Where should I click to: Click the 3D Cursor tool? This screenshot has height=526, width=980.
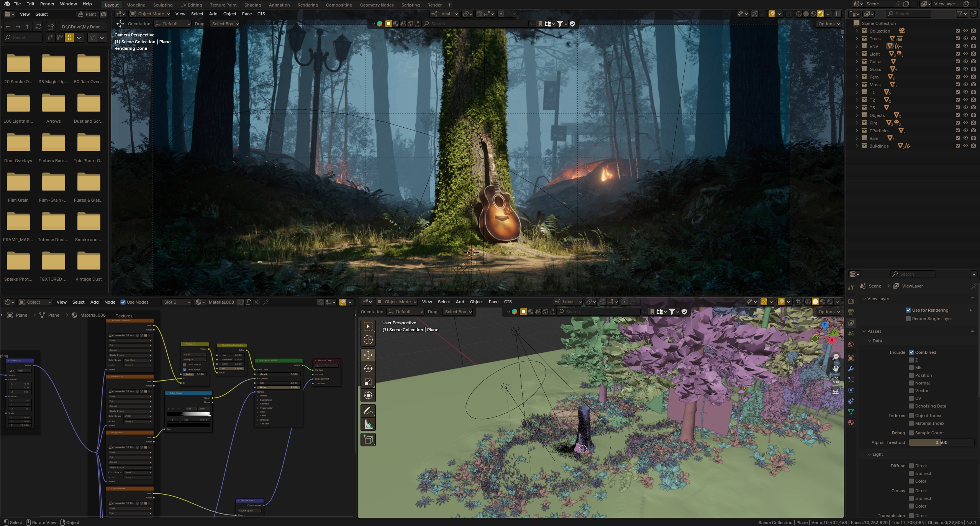368,340
